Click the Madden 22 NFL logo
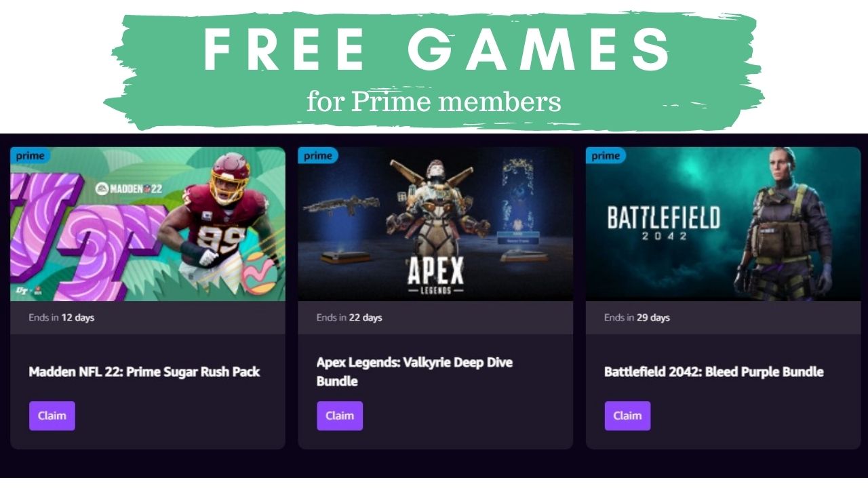Viewport: 868px width, 488px height. click(128, 188)
